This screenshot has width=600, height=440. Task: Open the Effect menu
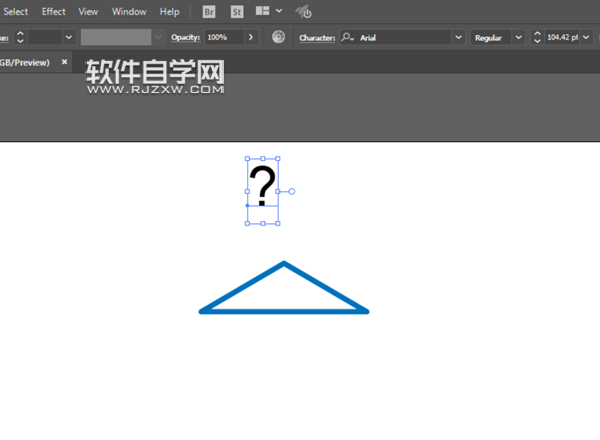53,12
